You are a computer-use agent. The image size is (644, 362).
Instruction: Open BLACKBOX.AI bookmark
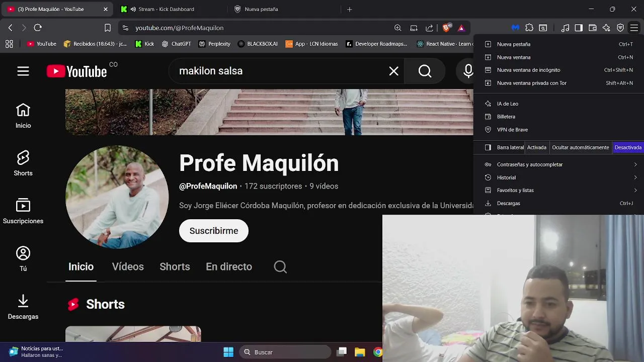tap(257, 44)
